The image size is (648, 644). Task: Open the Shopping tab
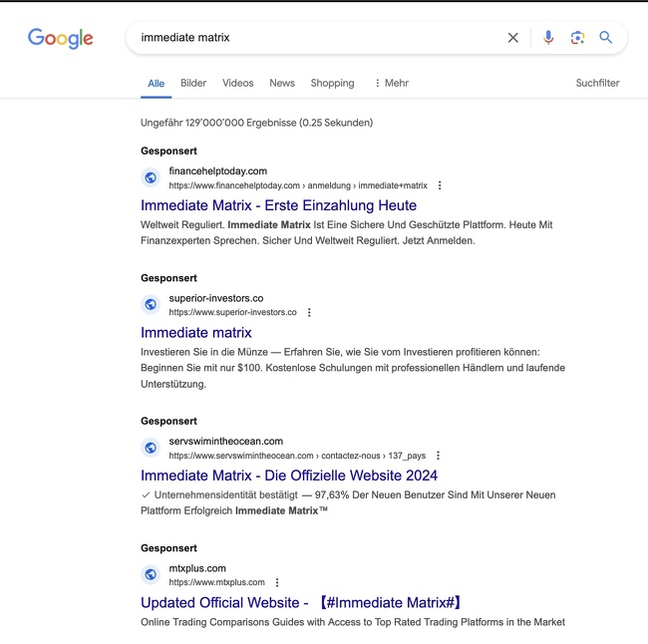pyautogui.click(x=332, y=83)
